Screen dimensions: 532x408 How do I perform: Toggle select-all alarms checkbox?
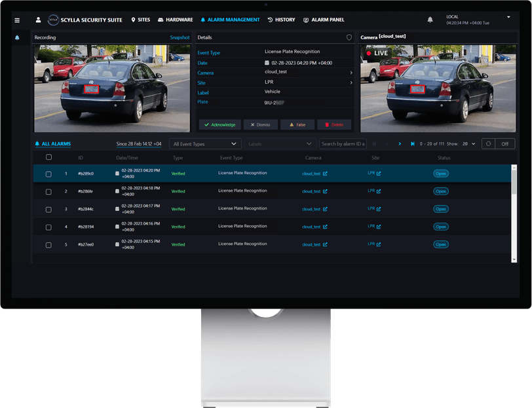coord(49,157)
